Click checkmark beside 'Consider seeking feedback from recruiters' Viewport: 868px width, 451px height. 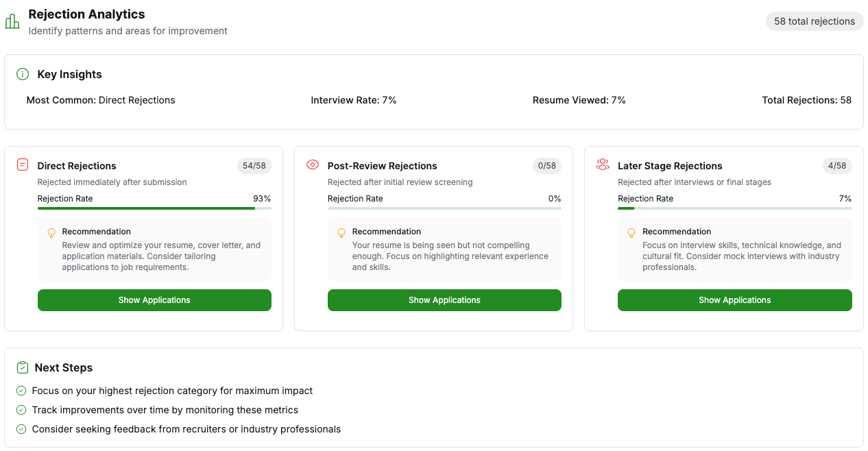click(22, 429)
